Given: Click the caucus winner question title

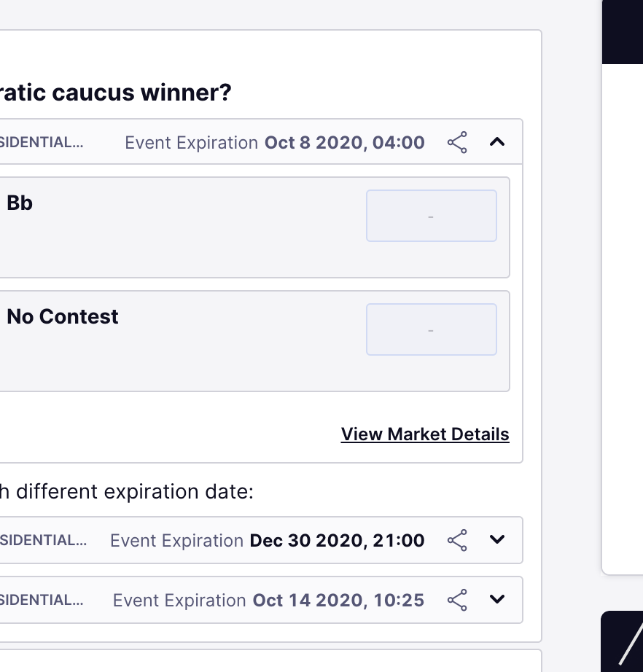Looking at the screenshot, I should [115, 93].
